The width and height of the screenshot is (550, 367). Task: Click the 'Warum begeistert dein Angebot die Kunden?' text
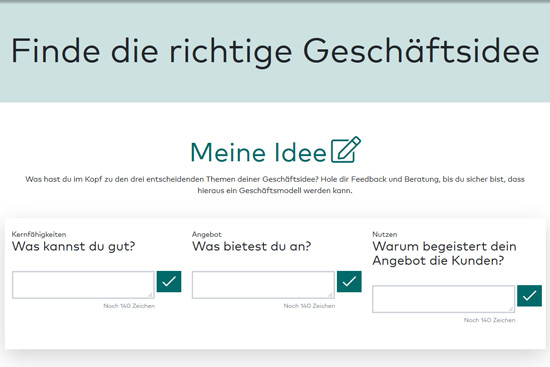click(444, 254)
